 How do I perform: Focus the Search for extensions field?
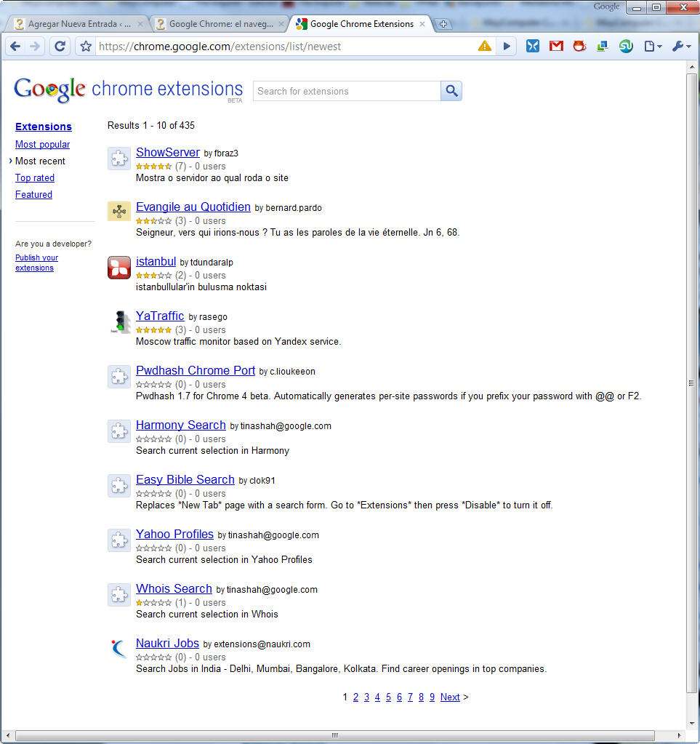(x=347, y=91)
